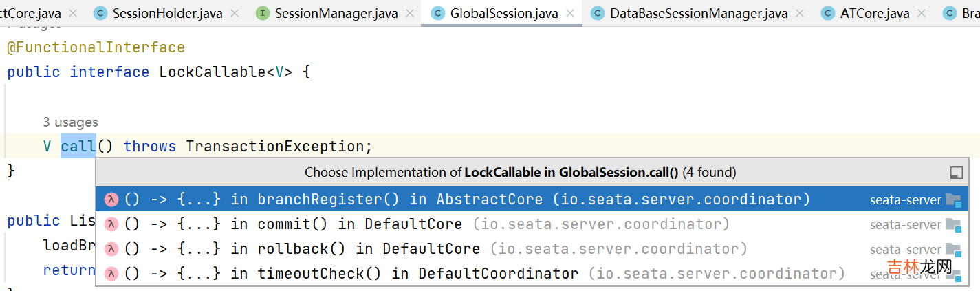Open results in Find tool window icon
The image size is (980, 291).
(956, 172)
